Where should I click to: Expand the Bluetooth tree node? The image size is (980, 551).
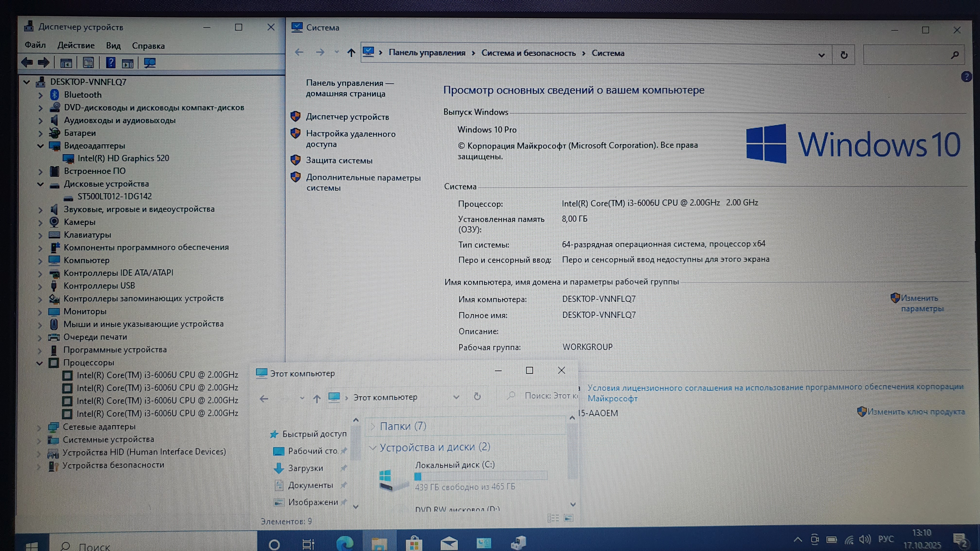[41, 95]
